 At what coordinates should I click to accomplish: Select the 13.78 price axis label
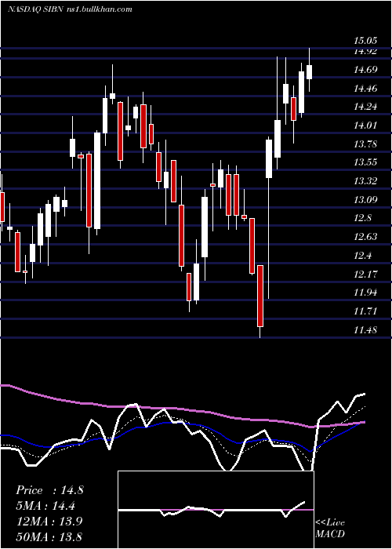pos(365,144)
